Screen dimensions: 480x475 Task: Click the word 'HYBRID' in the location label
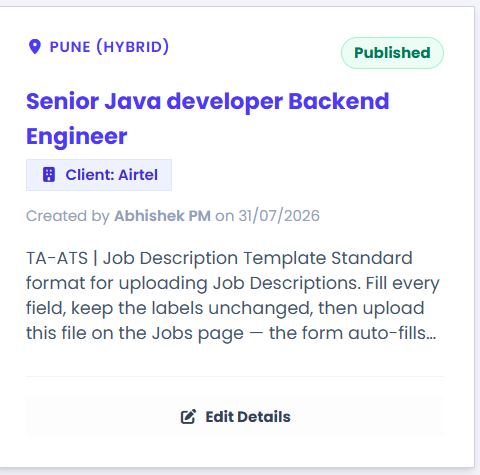133,47
